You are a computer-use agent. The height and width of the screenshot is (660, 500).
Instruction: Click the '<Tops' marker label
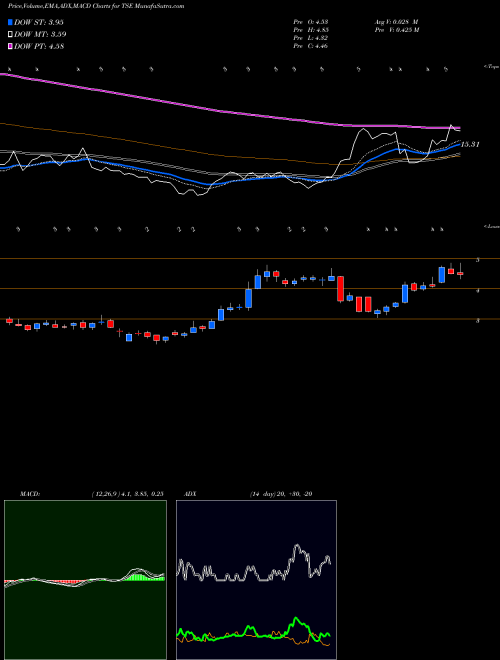pos(492,67)
